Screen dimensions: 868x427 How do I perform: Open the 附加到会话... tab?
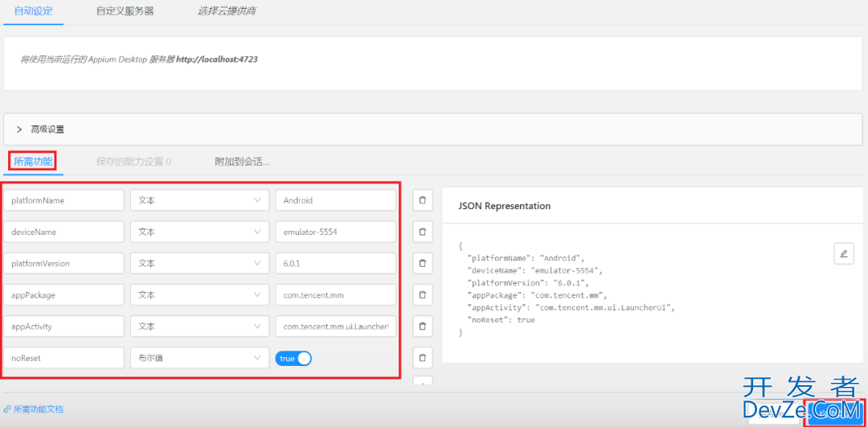[242, 162]
